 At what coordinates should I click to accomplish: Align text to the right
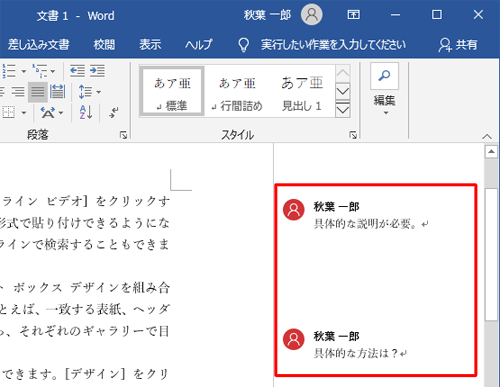tap(18, 92)
